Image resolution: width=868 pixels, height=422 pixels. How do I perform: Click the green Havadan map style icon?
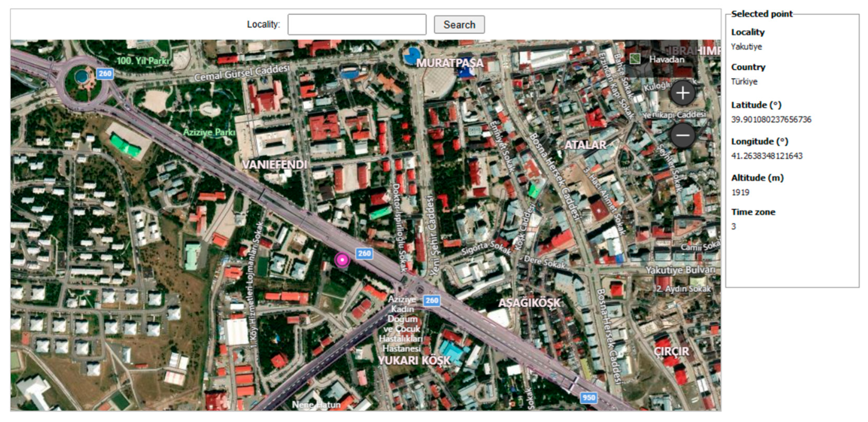click(x=635, y=59)
